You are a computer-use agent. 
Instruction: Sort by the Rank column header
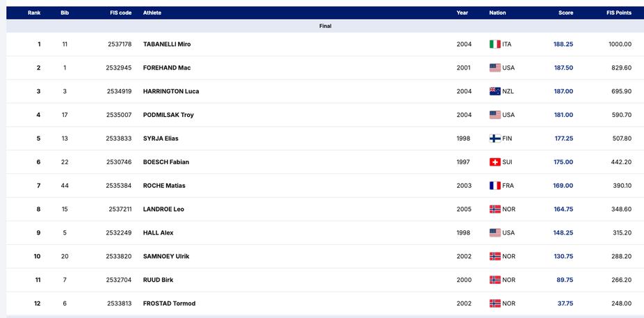tap(34, 13)
